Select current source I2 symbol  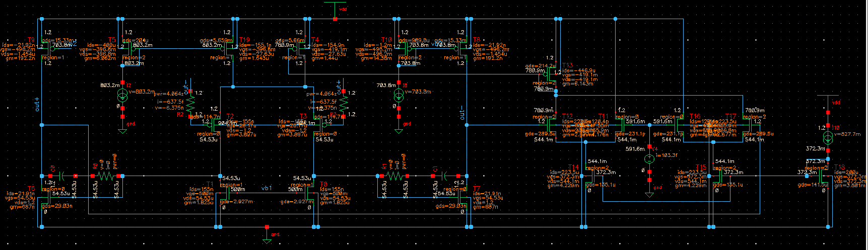[x=122, y=96]
